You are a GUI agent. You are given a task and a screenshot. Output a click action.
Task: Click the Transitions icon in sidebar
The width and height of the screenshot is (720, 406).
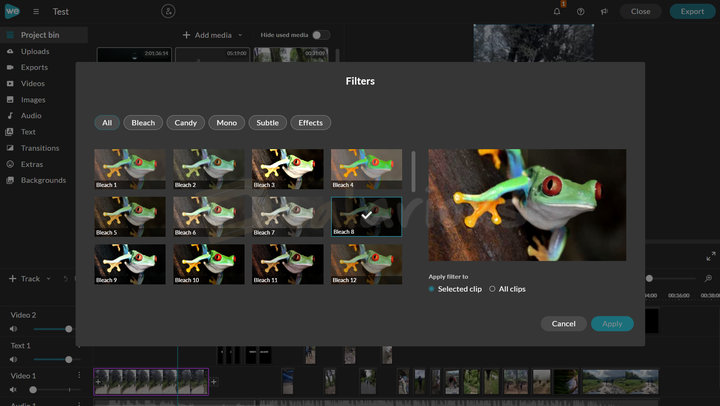point(10,148)
